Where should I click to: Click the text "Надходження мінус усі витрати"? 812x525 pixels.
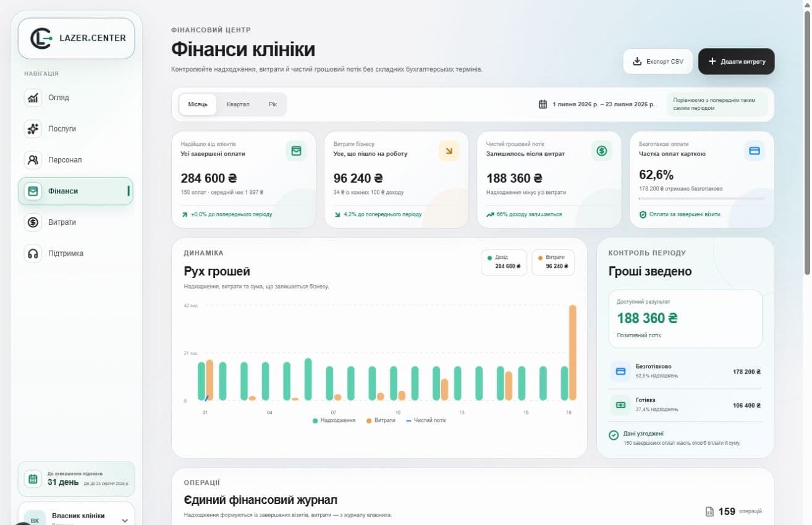(526, 192)
